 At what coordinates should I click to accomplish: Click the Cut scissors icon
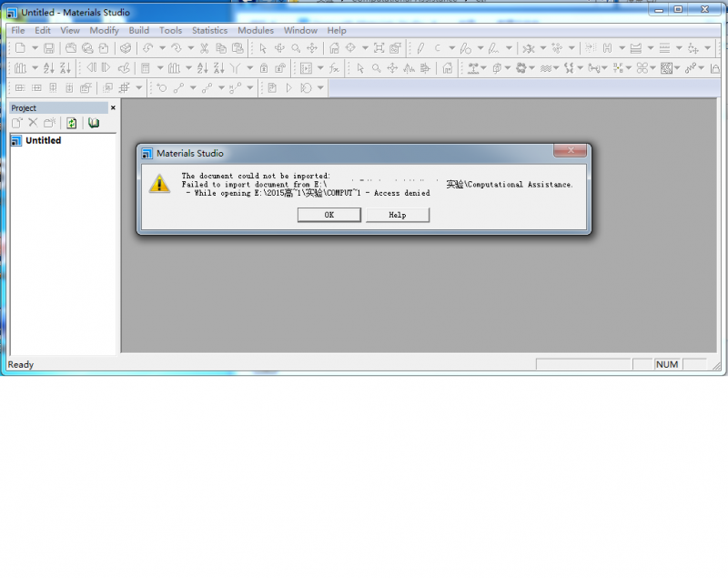coord(204,48)
